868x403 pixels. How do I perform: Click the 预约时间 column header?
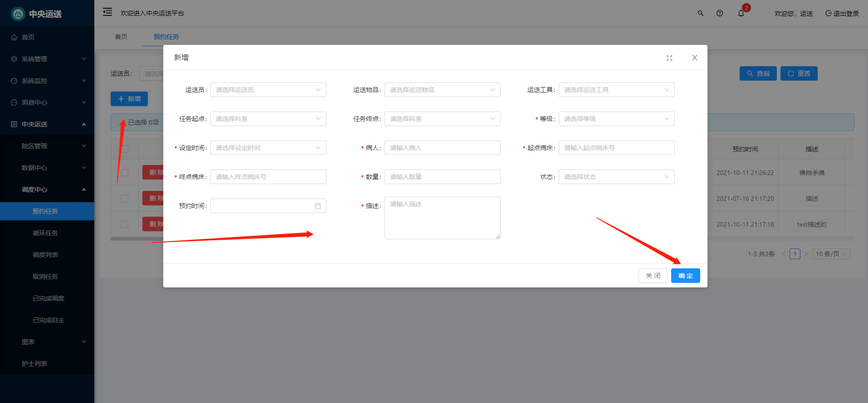click(745, 149)
